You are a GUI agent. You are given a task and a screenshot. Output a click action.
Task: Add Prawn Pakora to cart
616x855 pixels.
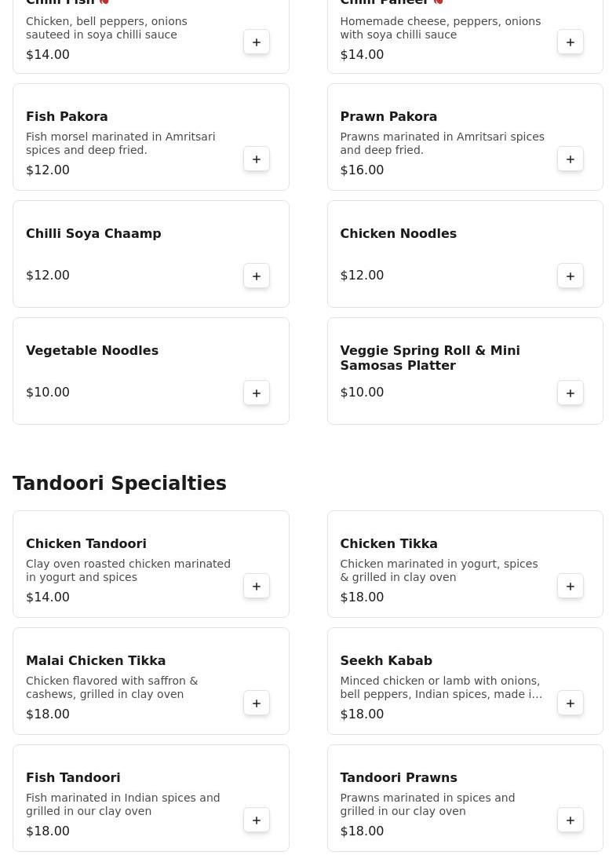[570, 159]
